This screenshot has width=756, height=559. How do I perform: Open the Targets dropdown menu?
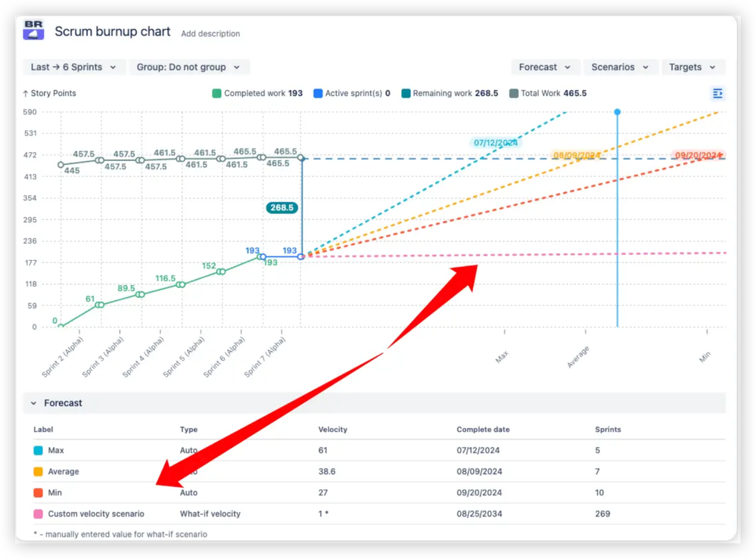click(x=692, y=67)
